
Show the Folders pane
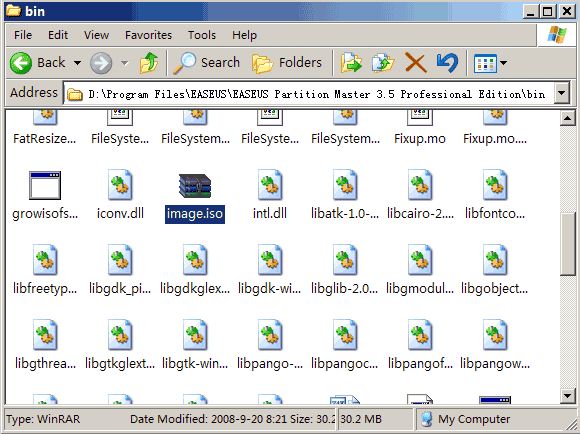287,63
